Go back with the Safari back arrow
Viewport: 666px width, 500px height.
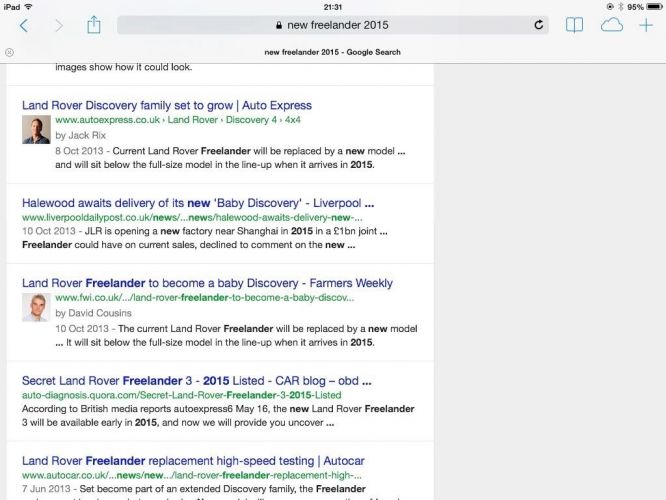pyautogui.click(x=24, y=25)
